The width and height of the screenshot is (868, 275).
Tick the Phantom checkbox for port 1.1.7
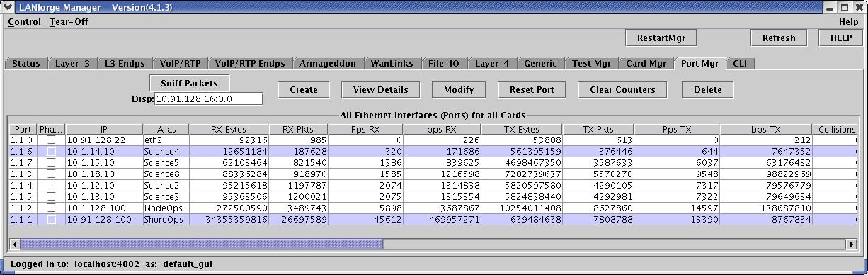click(x=51, y=163)
